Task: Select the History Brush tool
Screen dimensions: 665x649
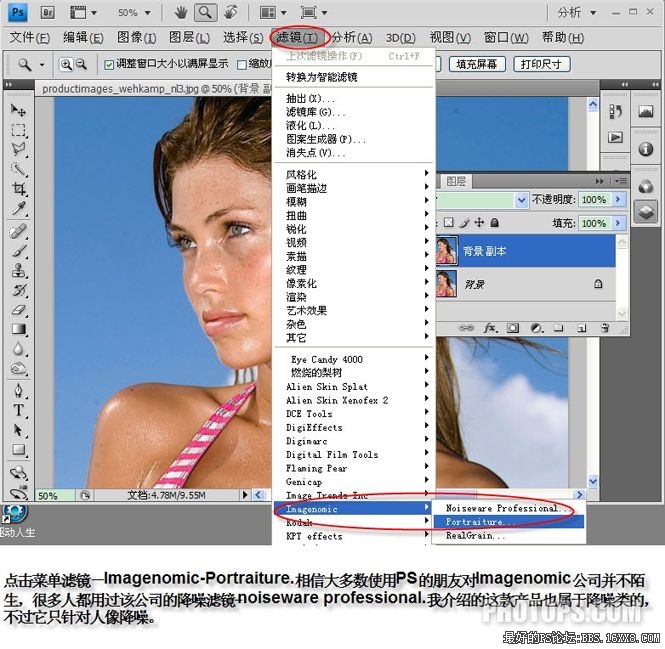Action: point(18,290)
